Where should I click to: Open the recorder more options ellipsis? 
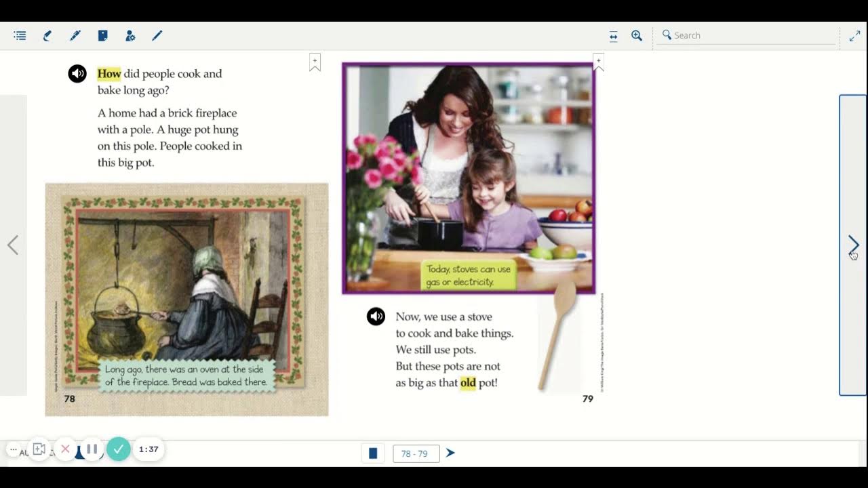[13, 449]
